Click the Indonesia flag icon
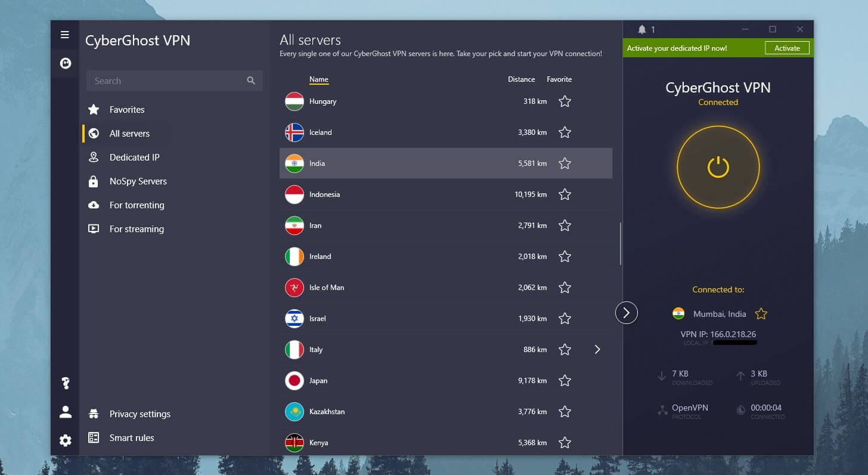 coord(294,195)
